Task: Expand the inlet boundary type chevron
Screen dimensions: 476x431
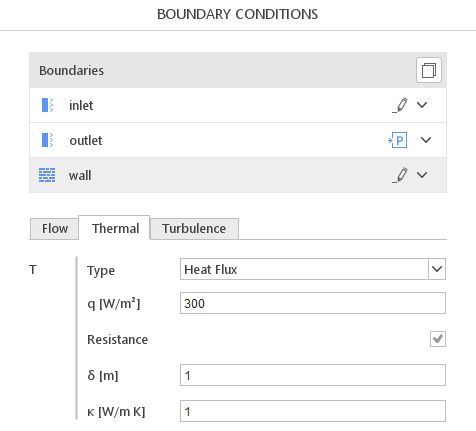Action: [422, 105]
